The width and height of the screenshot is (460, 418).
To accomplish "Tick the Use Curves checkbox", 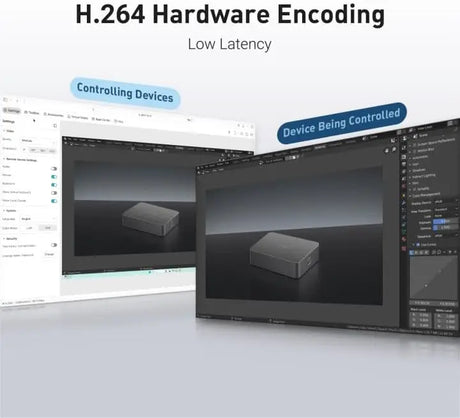I will coord(418,244).
